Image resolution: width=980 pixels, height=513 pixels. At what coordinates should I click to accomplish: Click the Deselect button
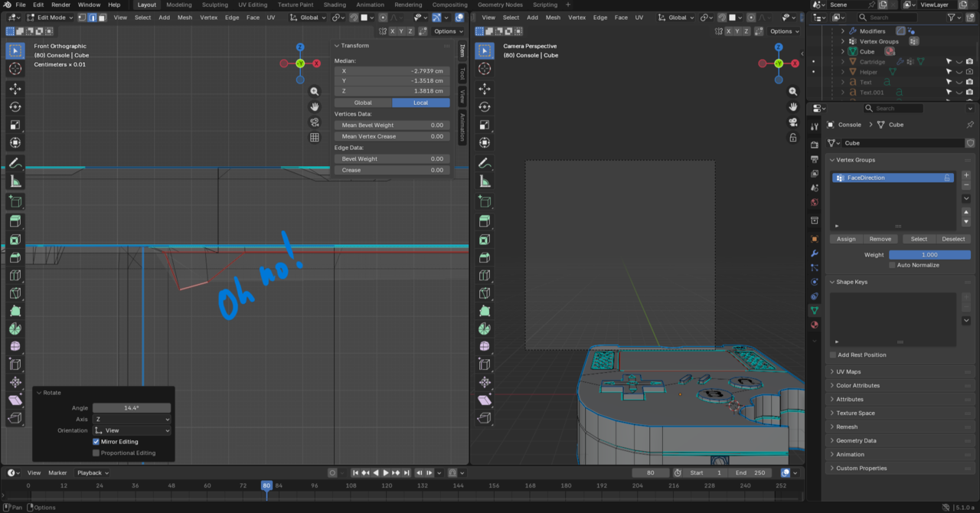pos(953,239)
